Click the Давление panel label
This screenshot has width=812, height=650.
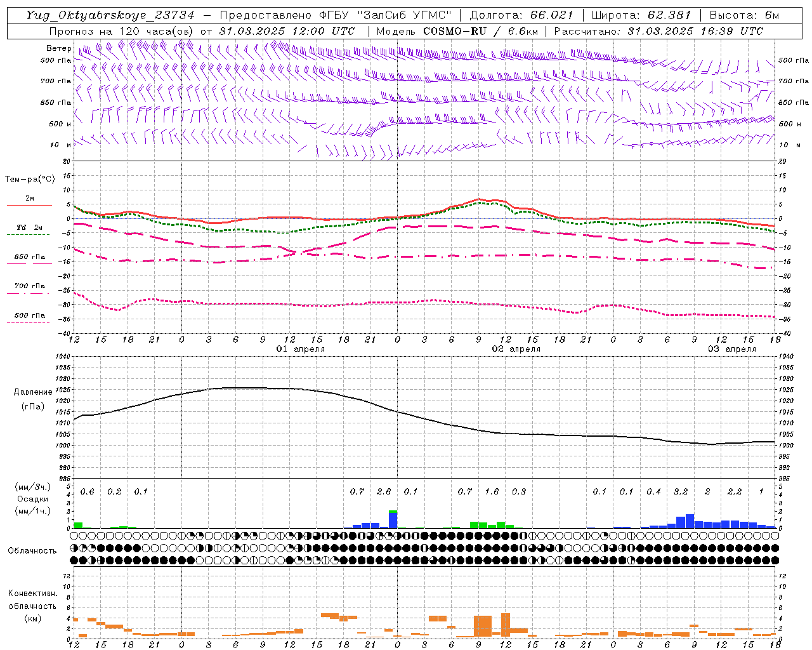[x=33, y=392]
